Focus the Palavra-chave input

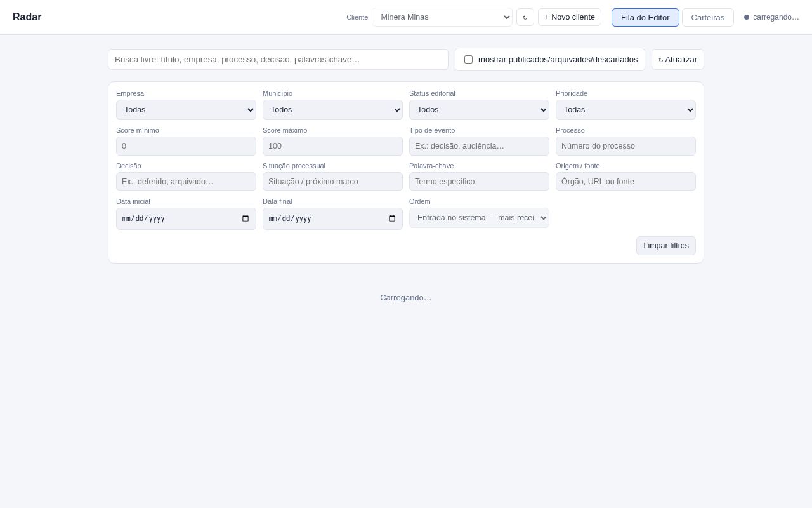click(479, 182)
